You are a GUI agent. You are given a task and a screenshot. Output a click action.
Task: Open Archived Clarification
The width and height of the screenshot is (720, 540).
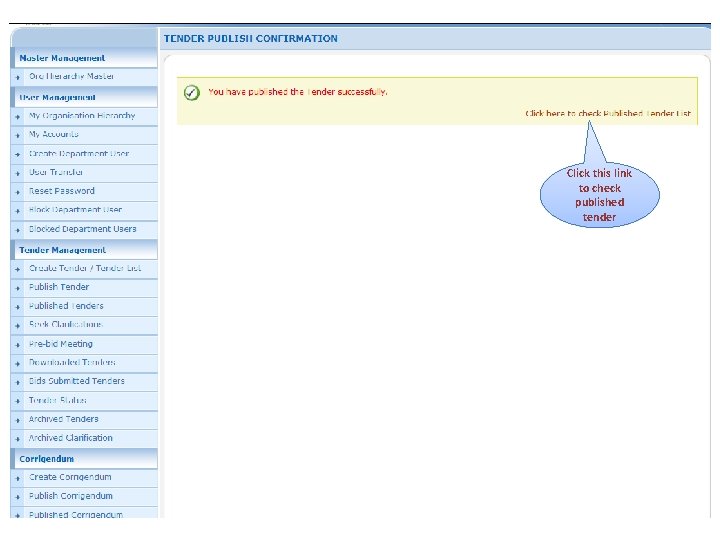pos(70,438)
